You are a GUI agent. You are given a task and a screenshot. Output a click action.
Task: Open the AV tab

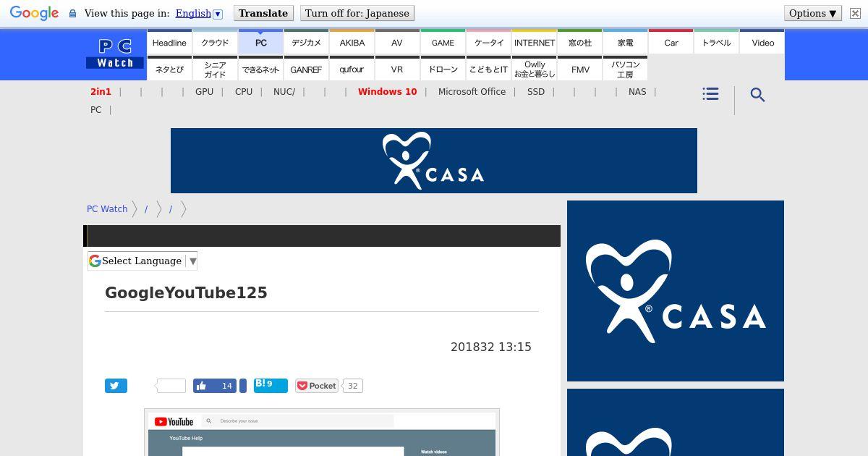pos(397,42)
